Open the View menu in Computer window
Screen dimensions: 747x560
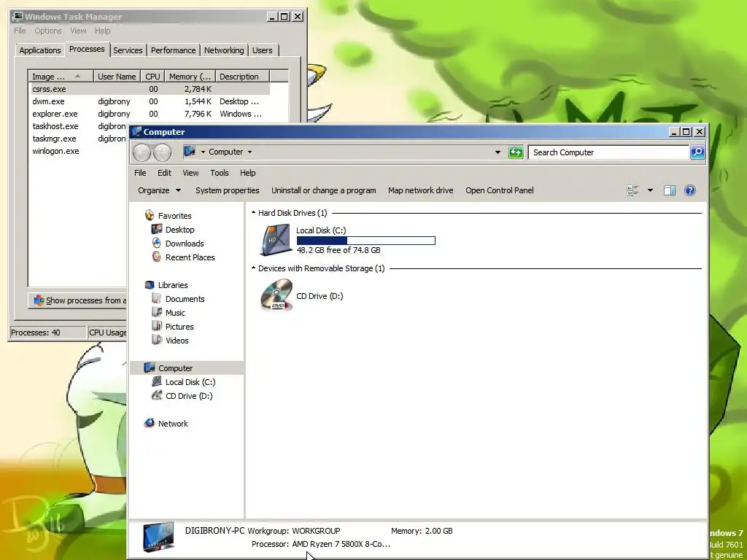tap(190, 173)
